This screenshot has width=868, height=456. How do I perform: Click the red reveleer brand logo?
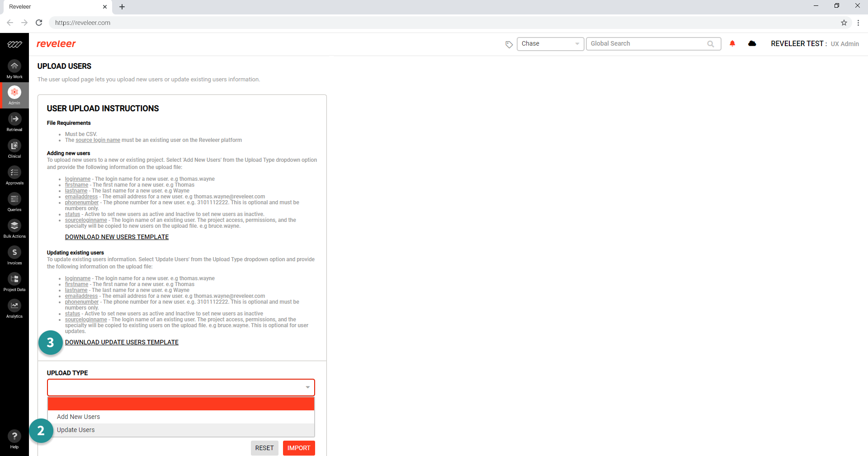click(56, 44)
